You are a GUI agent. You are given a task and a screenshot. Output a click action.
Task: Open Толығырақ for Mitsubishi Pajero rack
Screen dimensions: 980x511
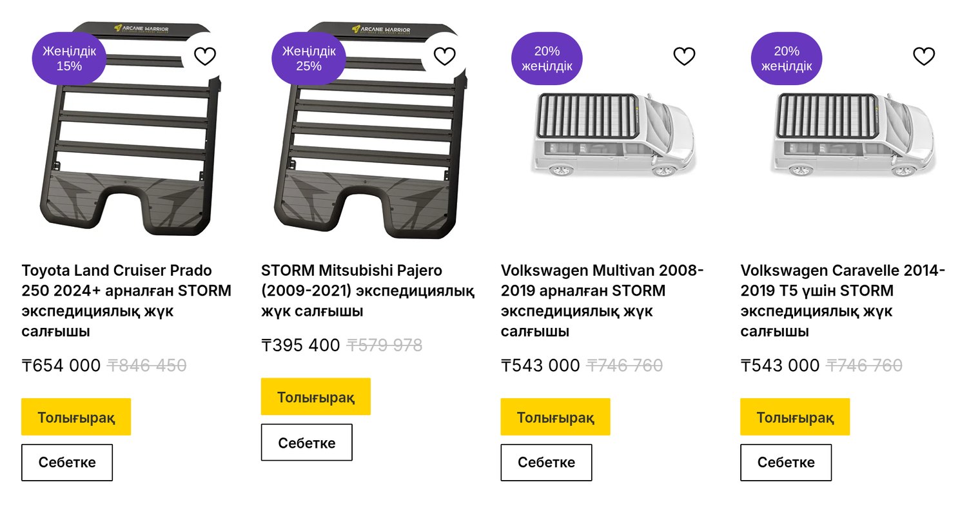coord(316,397)
